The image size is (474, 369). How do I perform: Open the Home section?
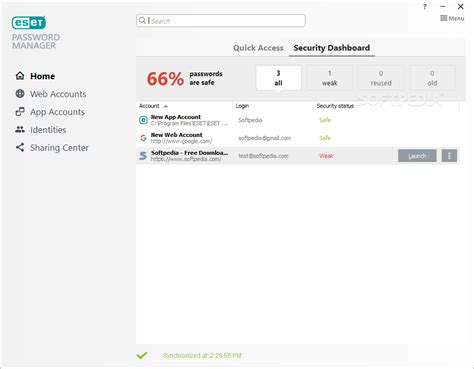(x=42, y=76)
